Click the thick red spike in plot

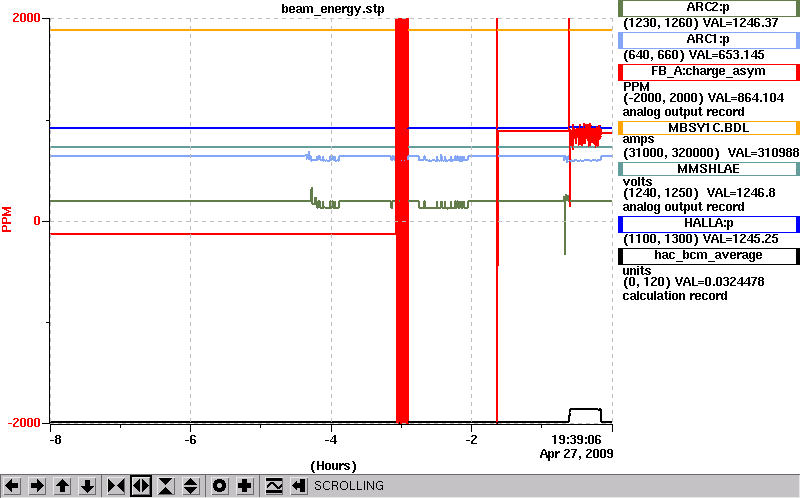coord(403,221)
